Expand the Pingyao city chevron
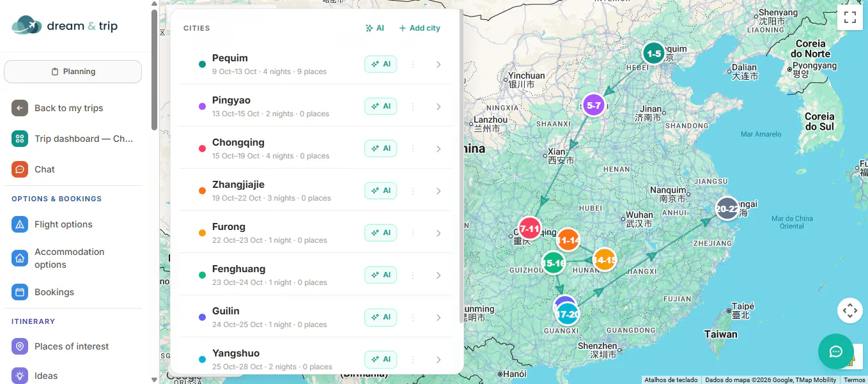868x384 pixels. coord(438,107)
